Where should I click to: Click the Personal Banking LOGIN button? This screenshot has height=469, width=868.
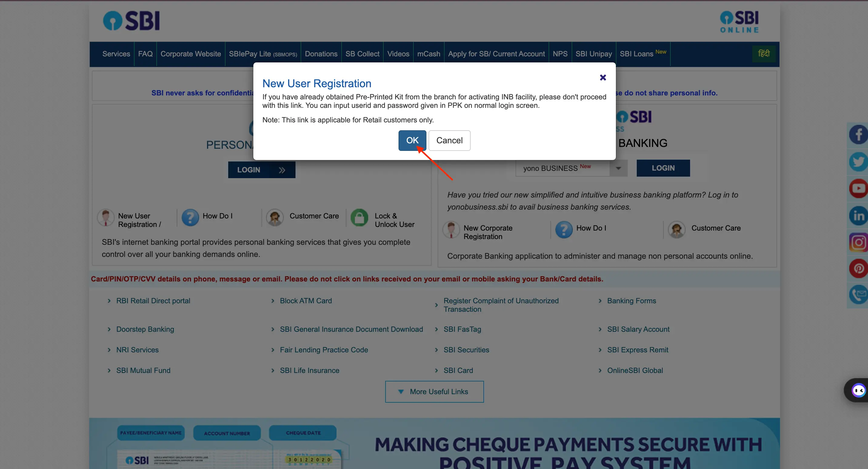(261, 169)
